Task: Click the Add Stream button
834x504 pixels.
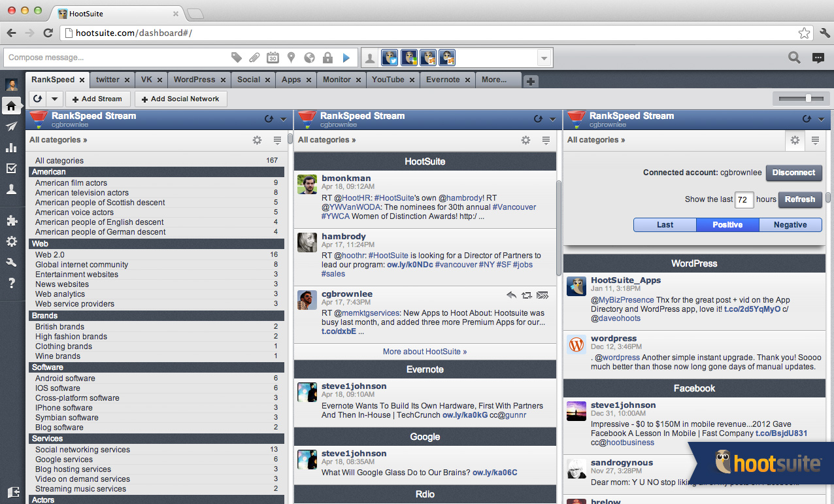Action: (97, 99)
